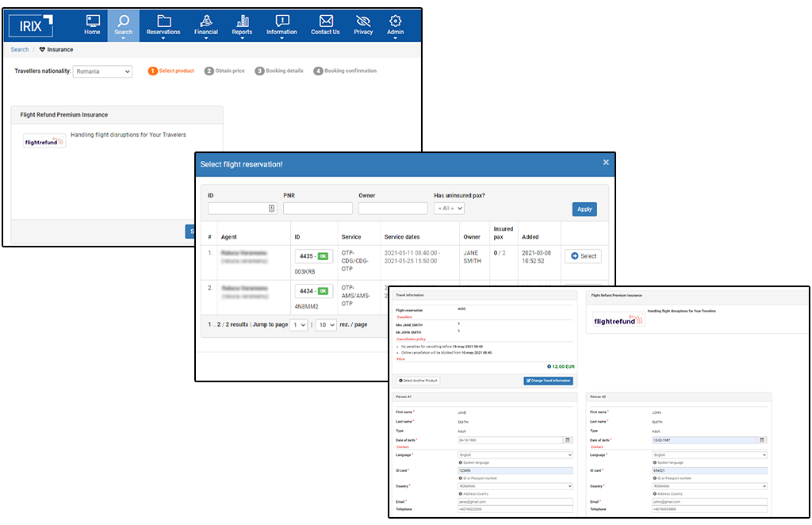Screen dimensions: 812x525
Task: Click the PNR filter input field
Action: tap(317, 209)
